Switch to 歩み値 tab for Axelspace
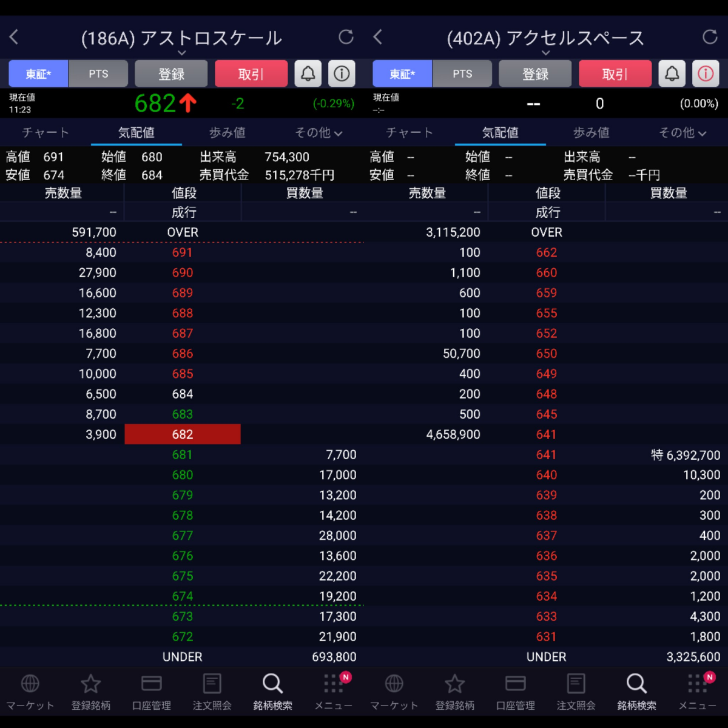The height and width of the screenshot is (728, 728). [591, 133]
